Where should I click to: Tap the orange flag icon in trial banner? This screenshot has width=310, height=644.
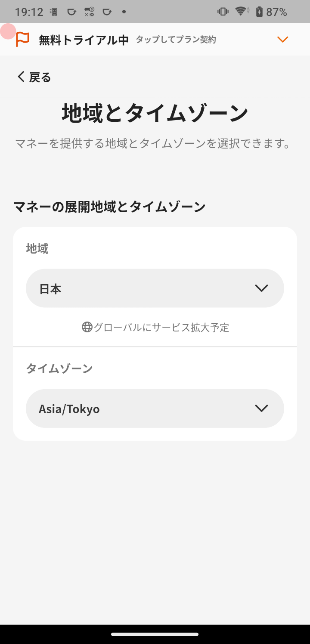pyautogui.click(x=22, y=40)
